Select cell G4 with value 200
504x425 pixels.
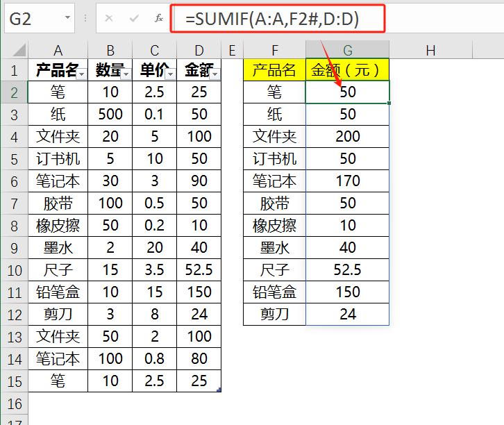[x=348, y=137]
